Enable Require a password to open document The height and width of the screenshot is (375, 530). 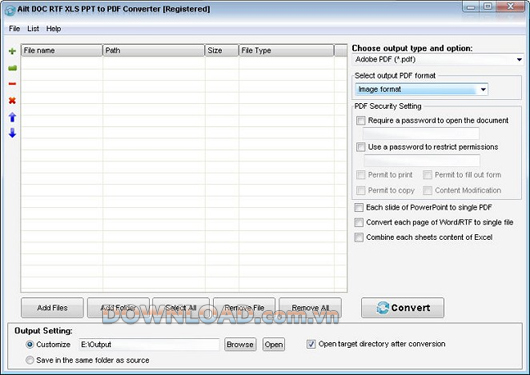coord(361,120)
